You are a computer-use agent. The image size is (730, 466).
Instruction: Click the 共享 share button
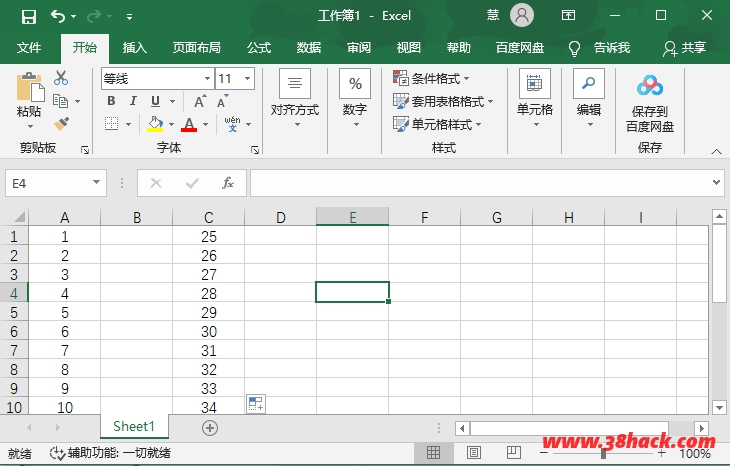[x=684, y=47]
